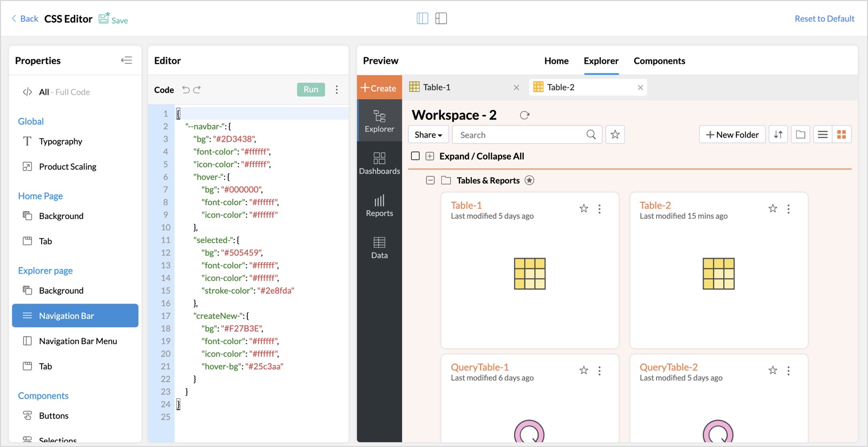Open Tab under Home Page

(x=75, y=241)
